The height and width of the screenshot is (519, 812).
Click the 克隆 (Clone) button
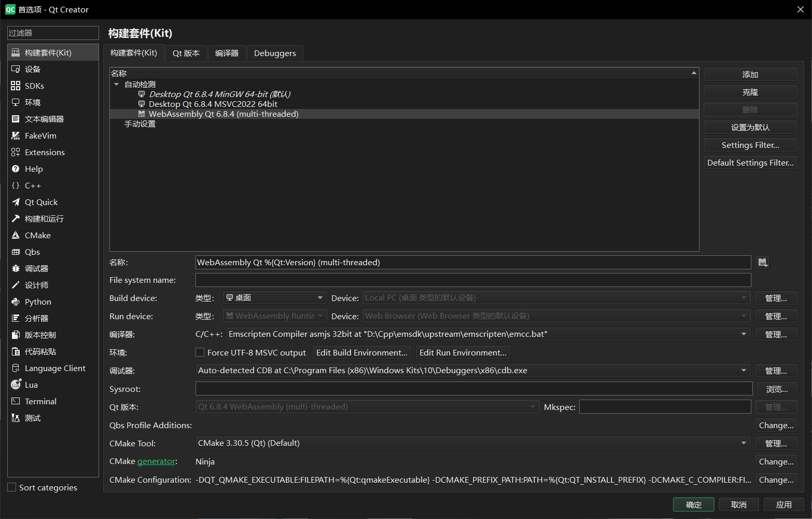coord(750,92)
